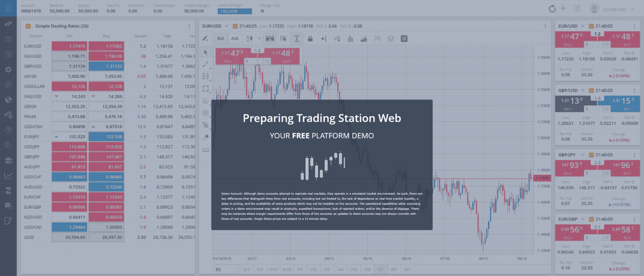The image size is (644, 276).
Task: Click BUY 1.17482 on chart tile
Action: (285, 56)
